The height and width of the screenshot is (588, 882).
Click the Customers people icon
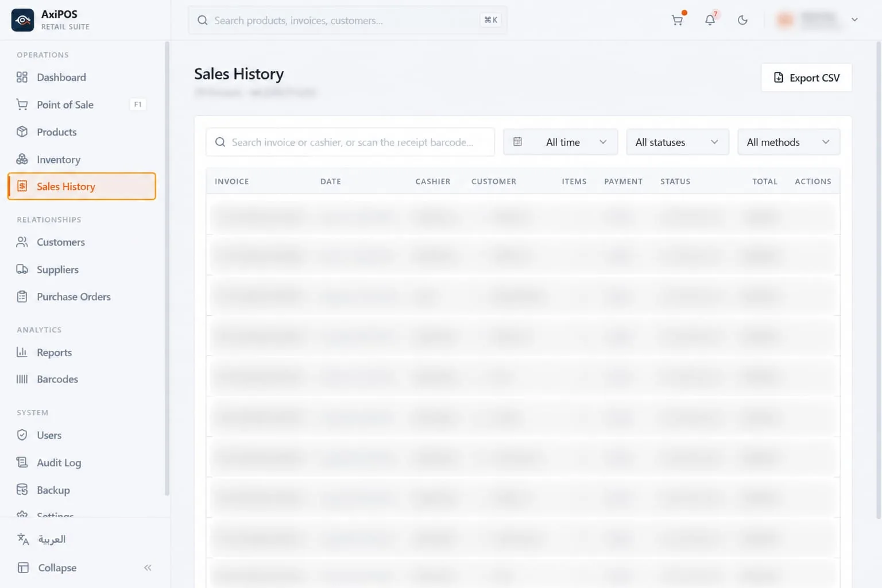point(22,242)
